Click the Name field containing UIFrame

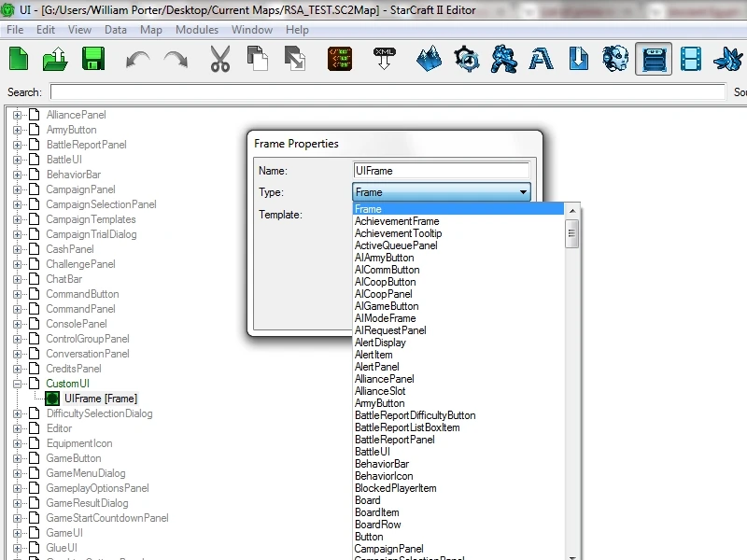441,171
